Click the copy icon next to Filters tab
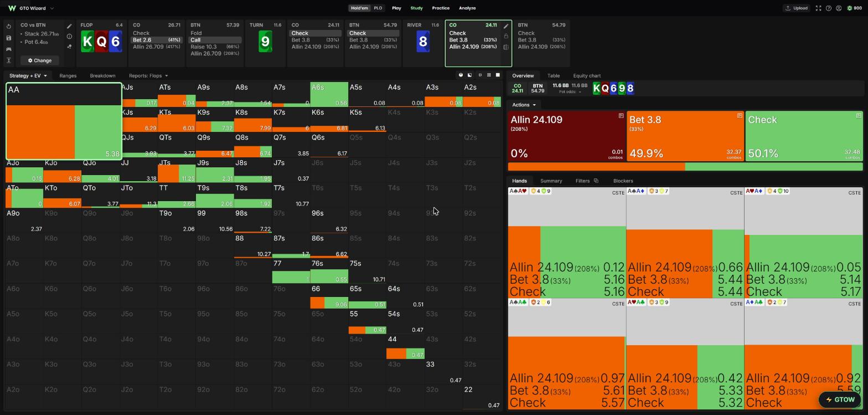 point(596,181)
